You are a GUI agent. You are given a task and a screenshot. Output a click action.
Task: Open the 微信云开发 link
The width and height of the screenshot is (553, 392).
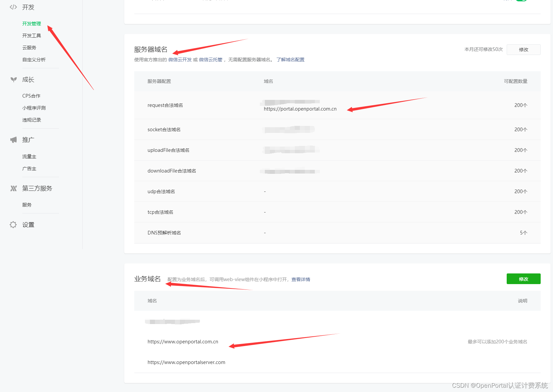pyautogui.click(x=180, y=60)
